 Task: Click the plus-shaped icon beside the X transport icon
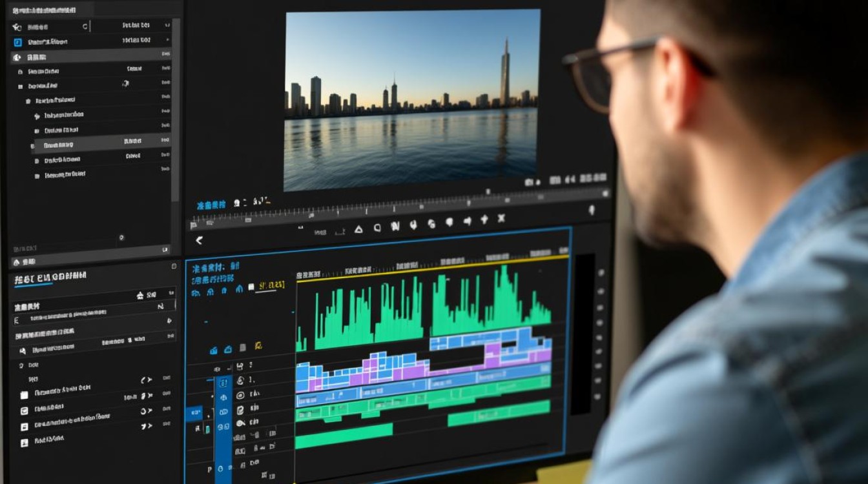[x=484, y=220]
